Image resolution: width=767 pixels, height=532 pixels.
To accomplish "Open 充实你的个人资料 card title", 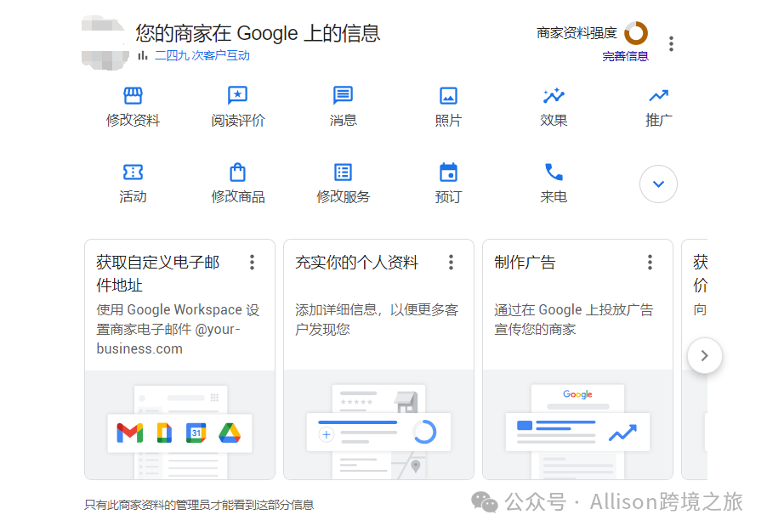I will [356, 263].
